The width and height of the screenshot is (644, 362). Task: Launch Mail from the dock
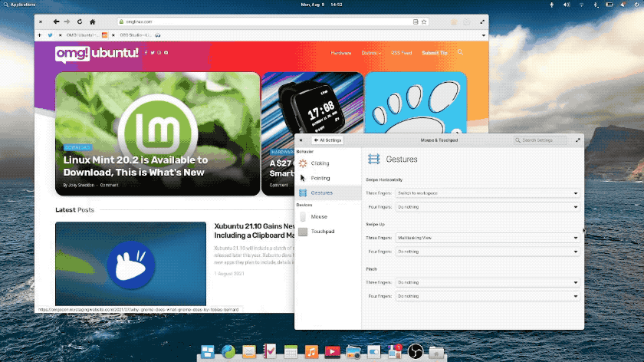(x=249, y=352)
